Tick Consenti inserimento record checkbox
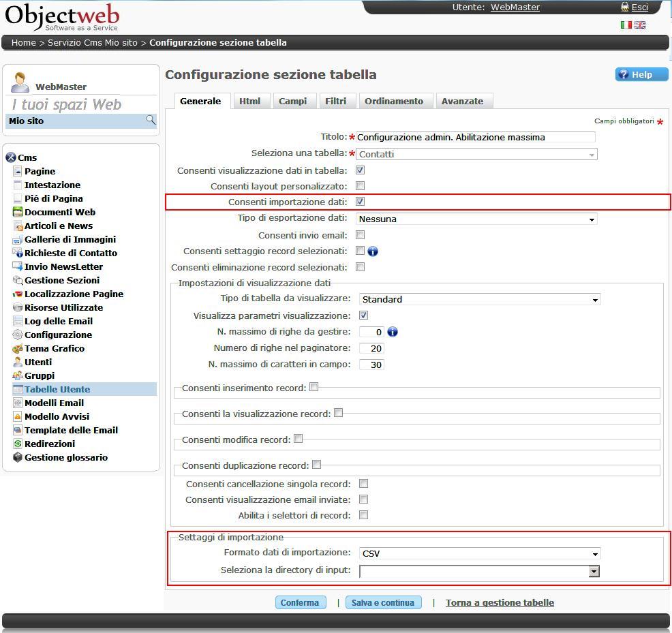Screen dimensions: 672x633 click(x=314, y=387)
